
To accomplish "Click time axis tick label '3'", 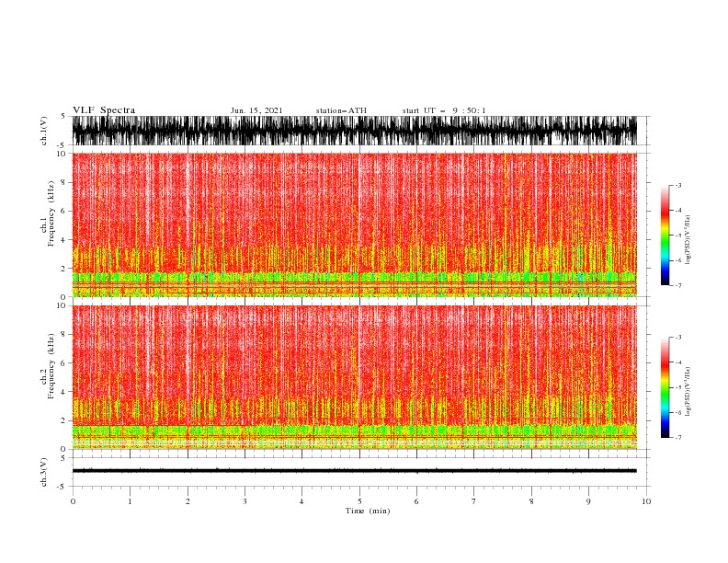I will [245, 501].
